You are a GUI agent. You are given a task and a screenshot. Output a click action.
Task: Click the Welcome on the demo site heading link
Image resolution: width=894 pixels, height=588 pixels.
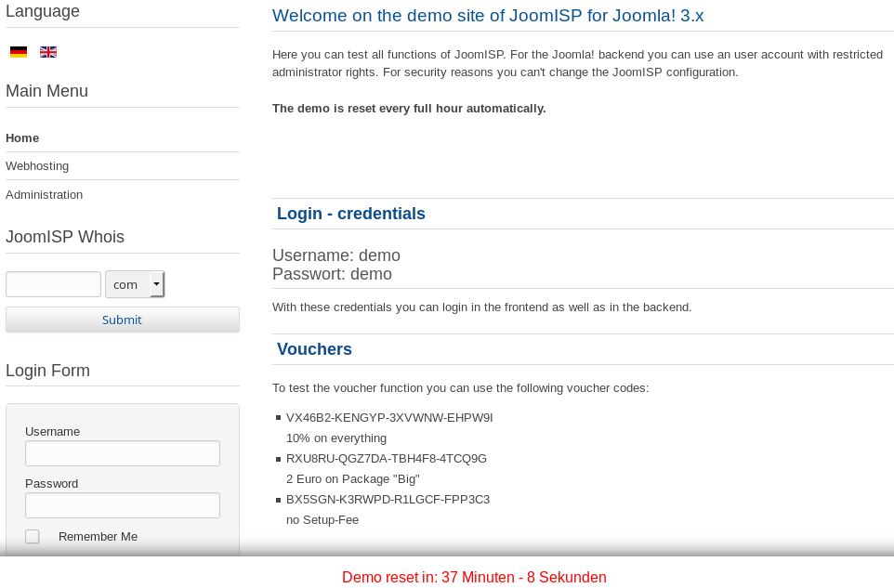(x=488, y=16)
